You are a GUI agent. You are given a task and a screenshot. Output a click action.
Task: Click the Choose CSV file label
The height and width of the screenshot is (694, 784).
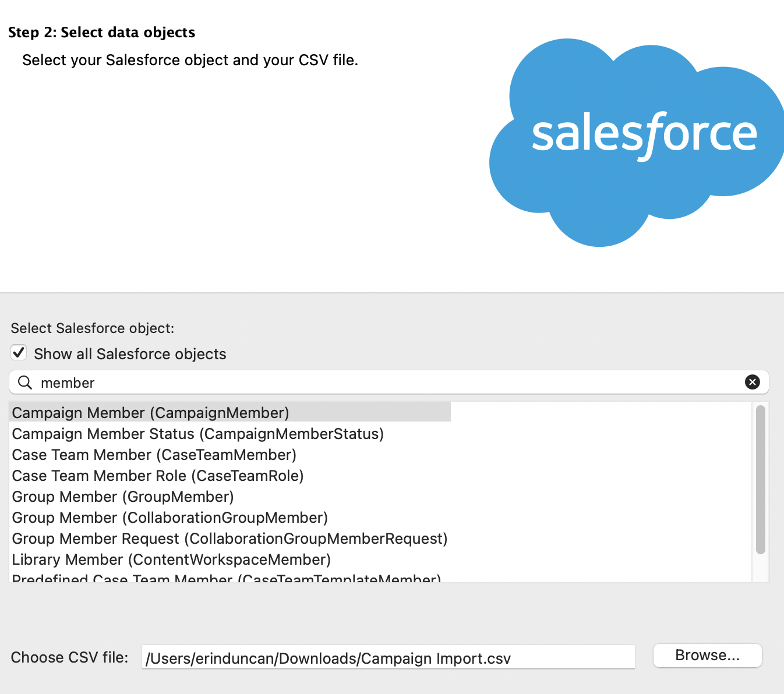(x=69, y=657)
